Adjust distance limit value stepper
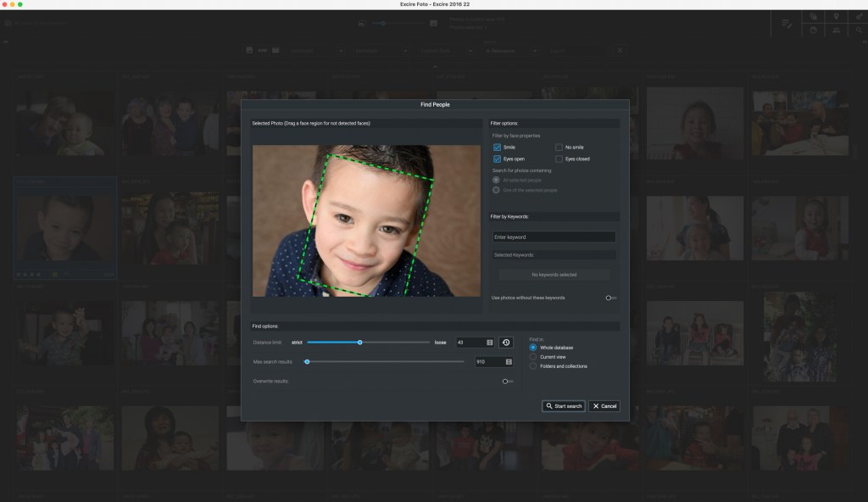 click(x=490, y=343)
